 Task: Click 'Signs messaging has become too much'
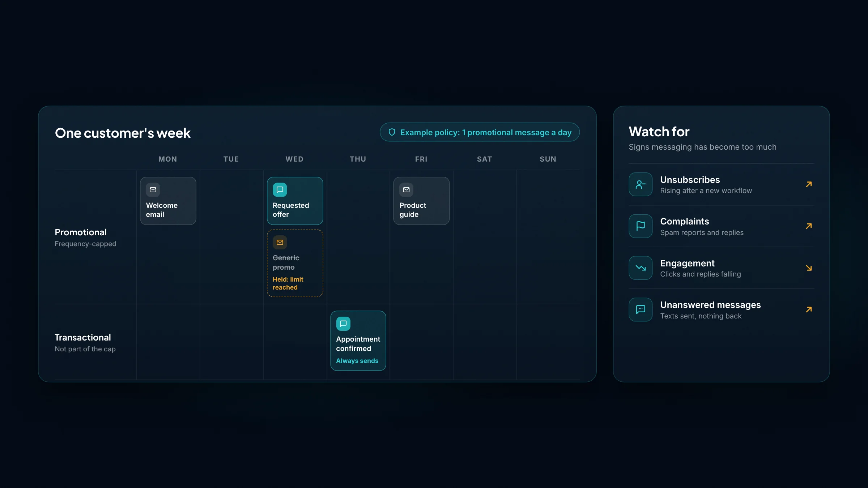click(x=702, y=147)
